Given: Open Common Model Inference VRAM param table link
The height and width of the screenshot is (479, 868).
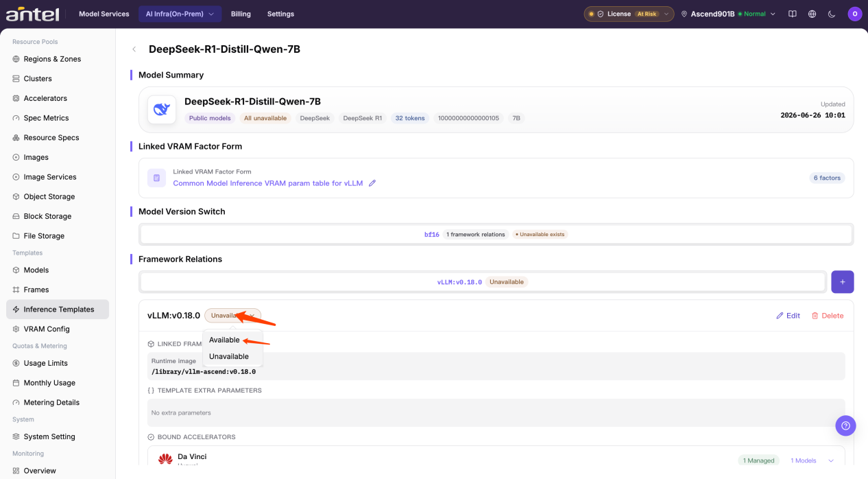Looking at the screenshot, I should [268, 183].
